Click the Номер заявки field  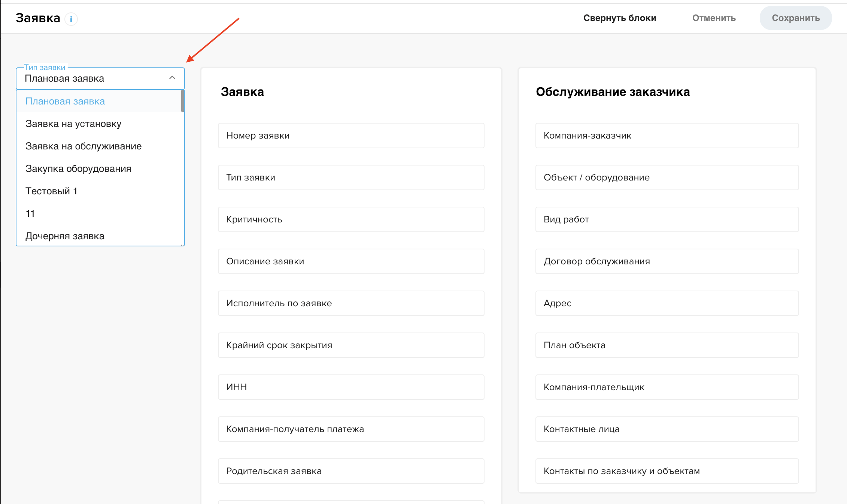(351, 136)
